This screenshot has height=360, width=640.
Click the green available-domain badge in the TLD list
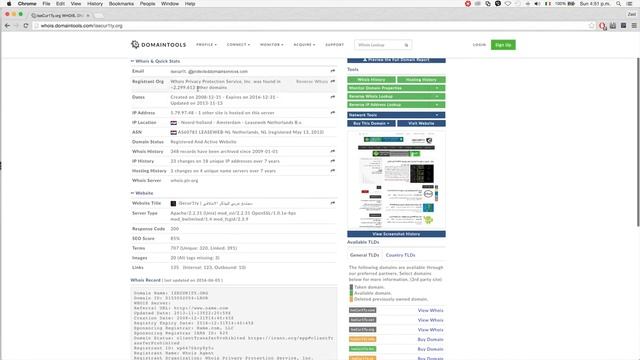pos(362,349)
